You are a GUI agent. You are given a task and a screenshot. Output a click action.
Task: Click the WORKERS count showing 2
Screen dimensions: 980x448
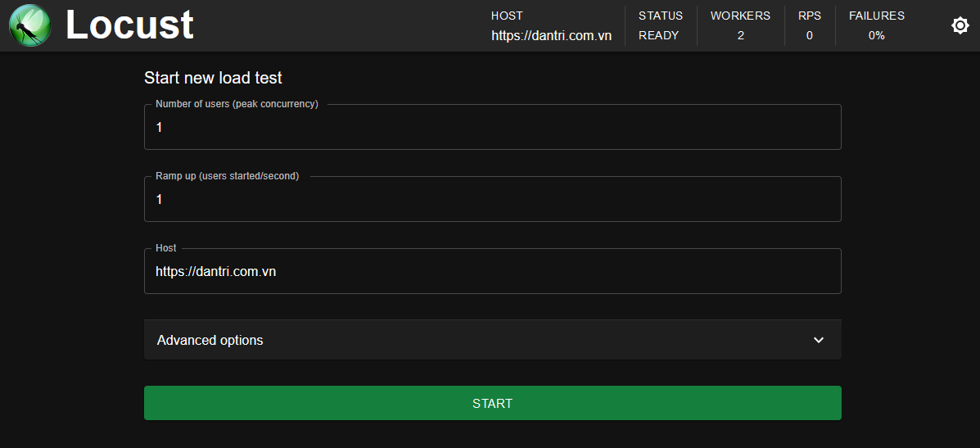[x=741, y=35]
